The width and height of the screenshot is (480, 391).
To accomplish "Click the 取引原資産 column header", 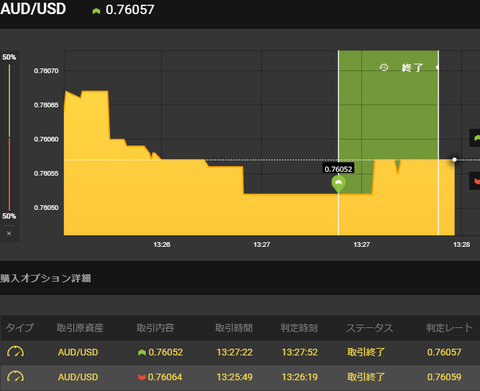I will click(80, 328).
